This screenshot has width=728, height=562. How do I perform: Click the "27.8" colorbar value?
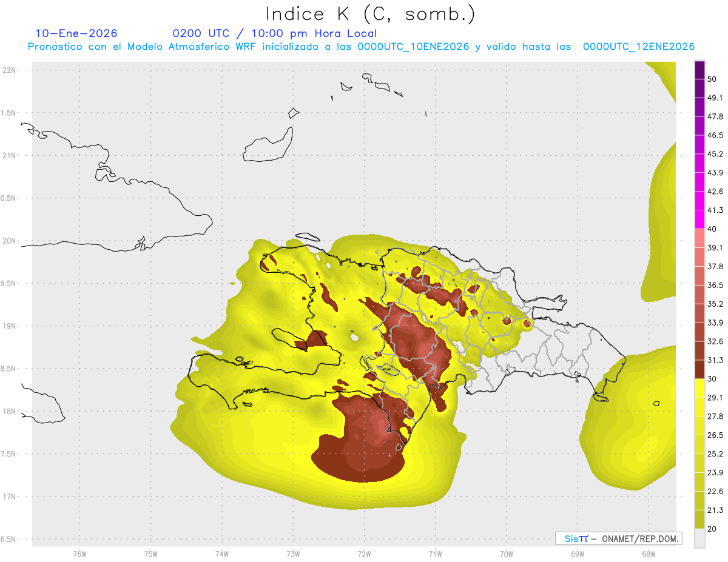coord(715,416)
